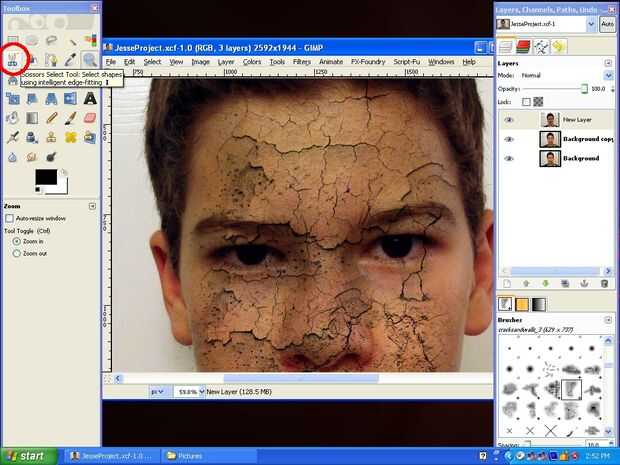The image size is (620, 465).
Task: Select the Scissors Select tool
Action: point(13,59)
